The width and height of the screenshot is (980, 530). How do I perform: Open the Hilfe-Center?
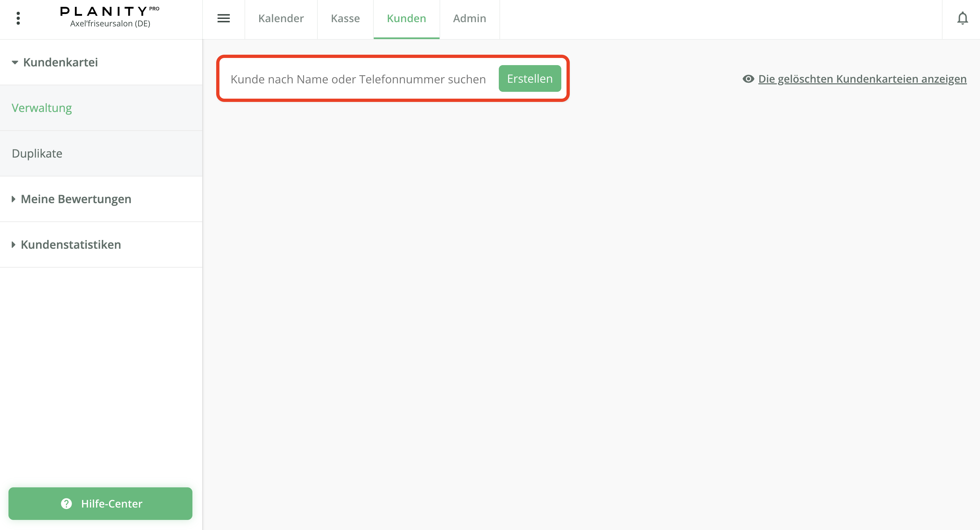pos(101,504)
